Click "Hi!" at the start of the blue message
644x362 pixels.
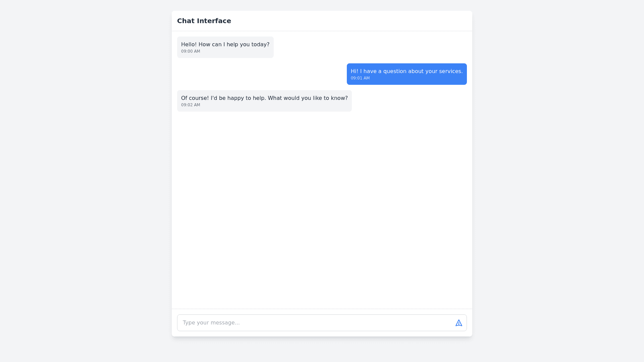[355, 71]
